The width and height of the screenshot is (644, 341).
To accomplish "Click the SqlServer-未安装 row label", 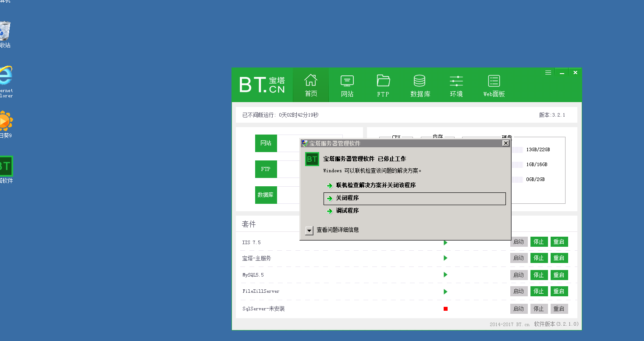I will (x=263, y=309).
